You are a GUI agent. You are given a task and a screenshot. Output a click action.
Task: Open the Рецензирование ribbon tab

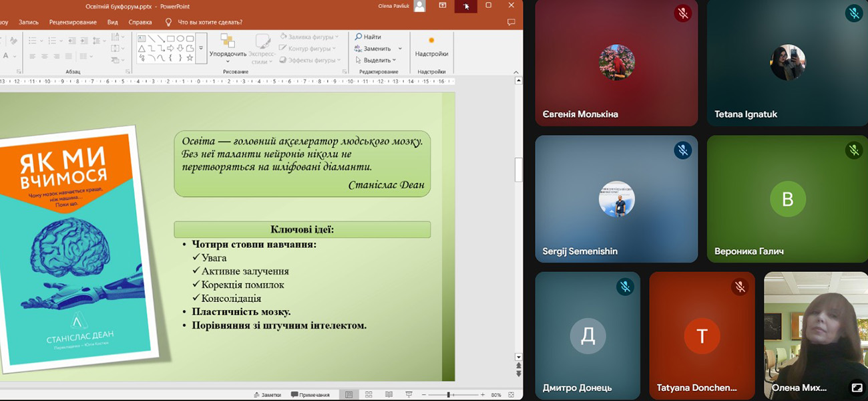click(x=73, y=22)
